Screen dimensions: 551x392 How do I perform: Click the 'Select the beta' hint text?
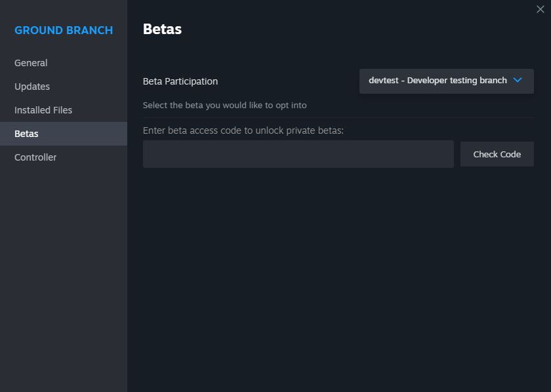224,105
